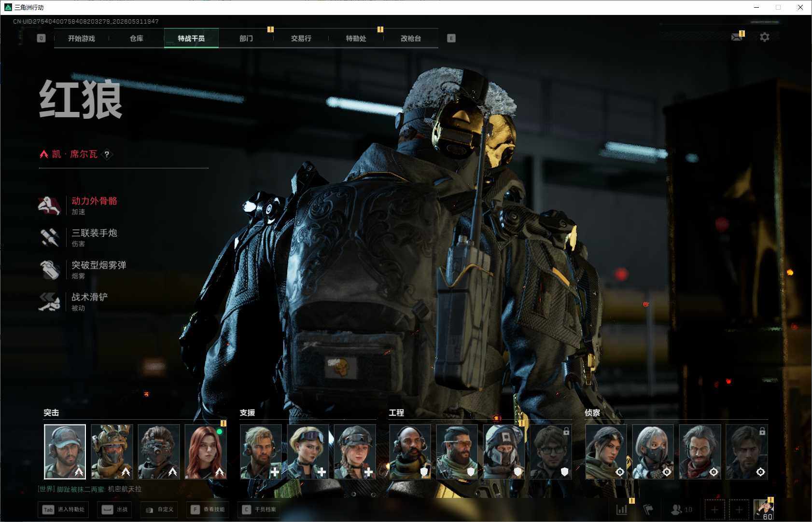Click the flag banner icon
The height and width of the screenshot is (522, 812).
tap(648, 509)
